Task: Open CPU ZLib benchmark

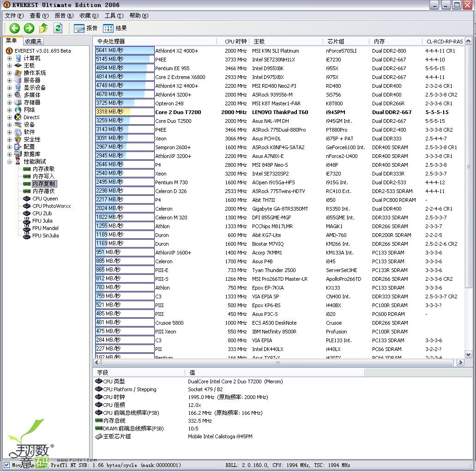Action: click(x=42, y=213)
